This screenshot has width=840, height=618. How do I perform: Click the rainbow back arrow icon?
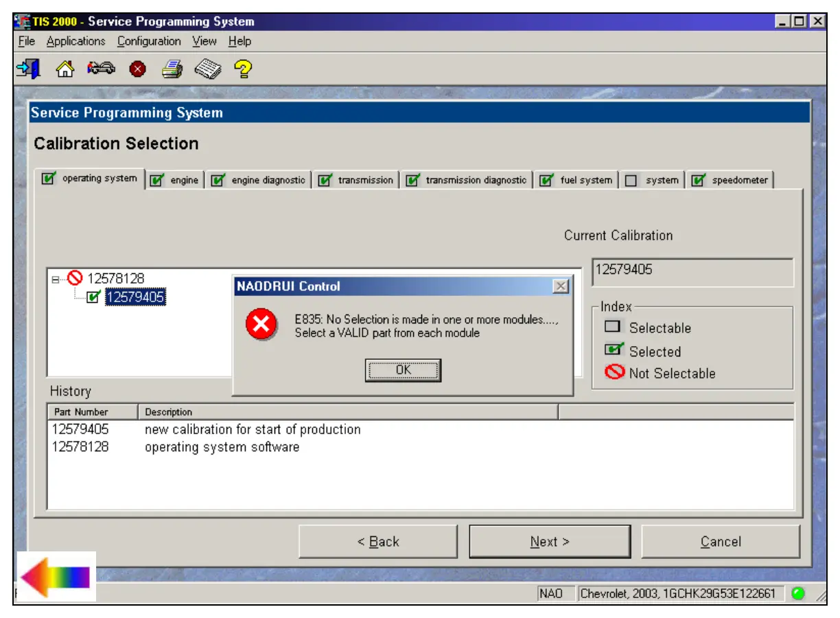click(56, 577)
